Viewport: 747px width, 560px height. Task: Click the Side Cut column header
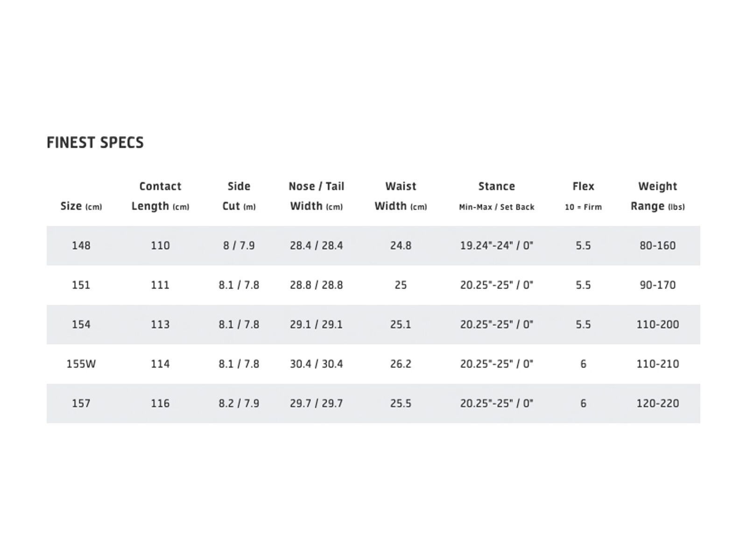[x=239, y=196]
